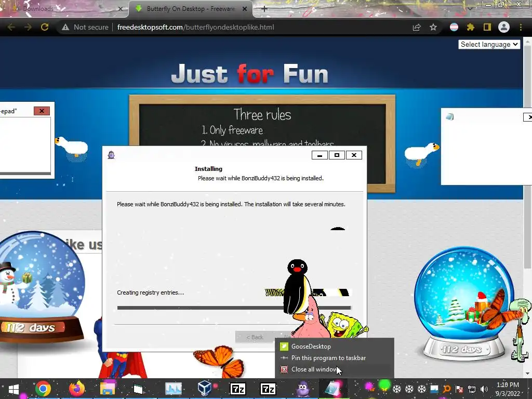Open Google Chrome from the taskbar
Screen dimensions: 532x399
pyautogui.click(x=43, y=389)
